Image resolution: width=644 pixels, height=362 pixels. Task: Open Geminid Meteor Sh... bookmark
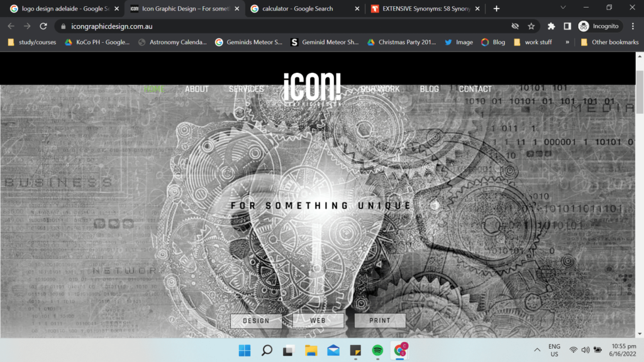325,42
